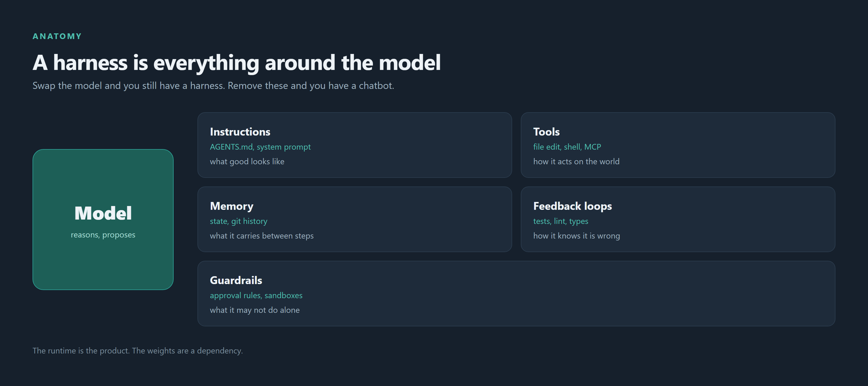Select the Guardrails card
This screenshot has width=868, height=386.
(x=516, y=293)
